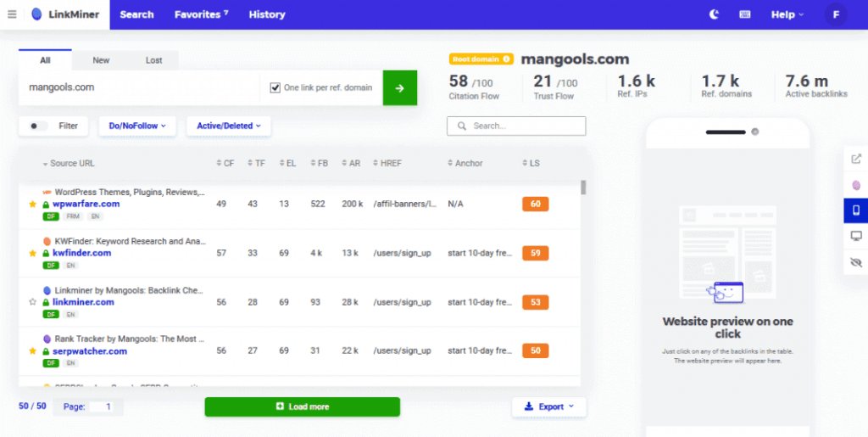The image size is (868, 437).
Task: Unfavorite the wpwarfare.com backlink star
Action: tap(33, 204)
